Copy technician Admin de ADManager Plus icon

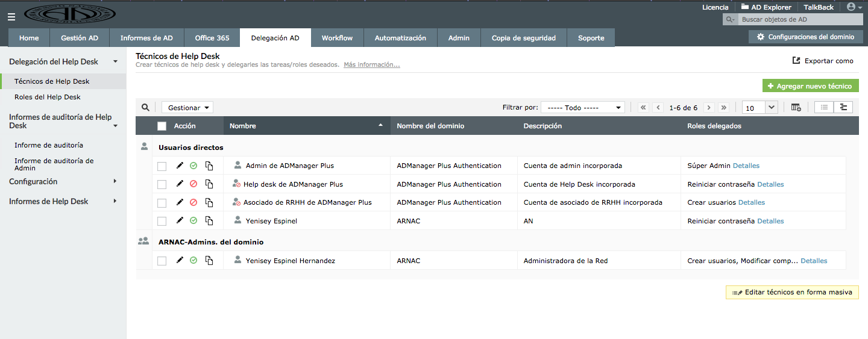coord(209,166)
